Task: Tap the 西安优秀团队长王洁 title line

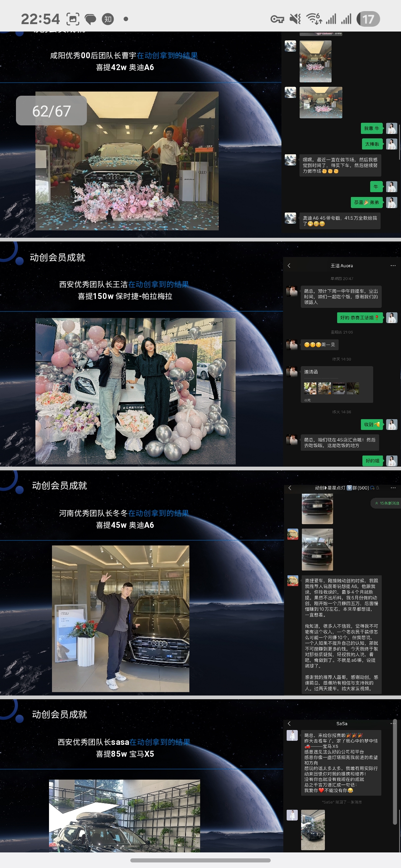Action: pyautogui.click(x=124, y=284)
